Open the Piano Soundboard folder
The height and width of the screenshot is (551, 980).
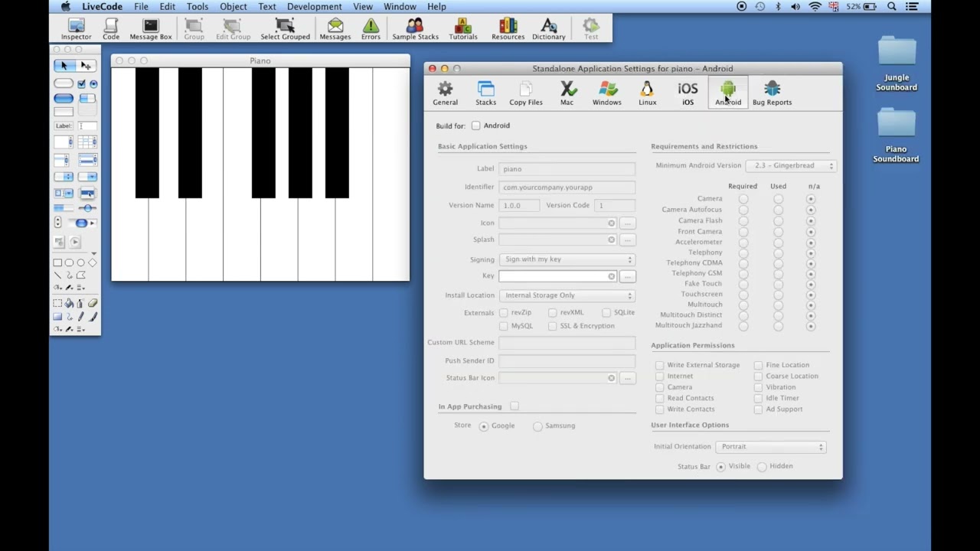coord(896,135)
